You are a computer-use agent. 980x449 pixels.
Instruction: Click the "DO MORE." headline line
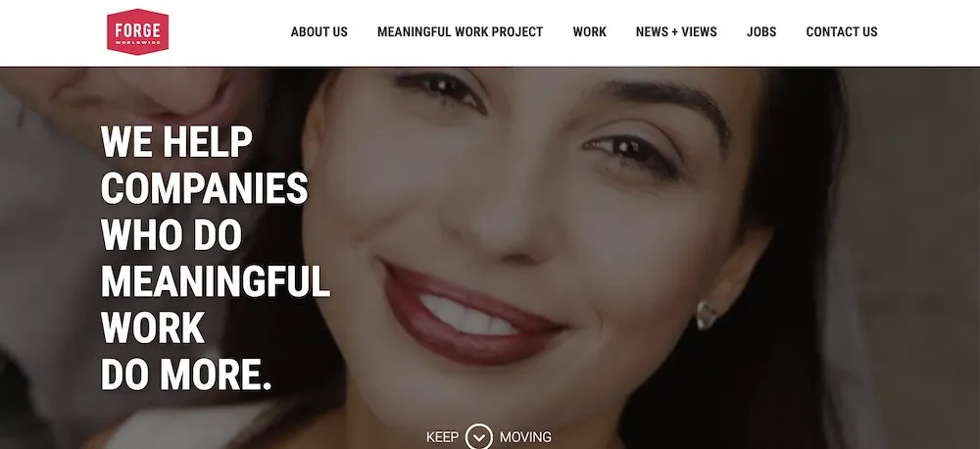[186, 374]
